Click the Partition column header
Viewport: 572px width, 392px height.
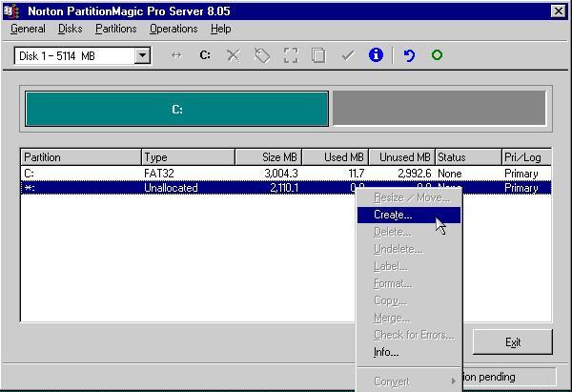pos(81,157)
